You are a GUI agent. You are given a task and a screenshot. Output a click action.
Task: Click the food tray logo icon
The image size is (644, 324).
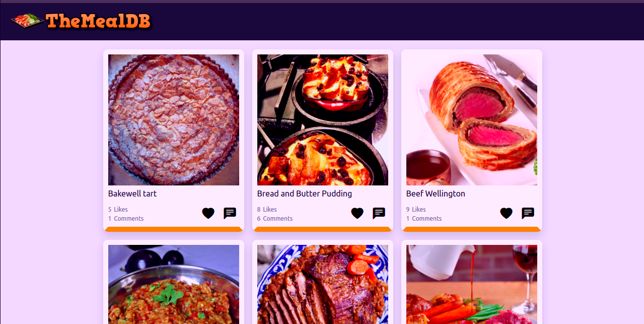click(x=27, y=21)
